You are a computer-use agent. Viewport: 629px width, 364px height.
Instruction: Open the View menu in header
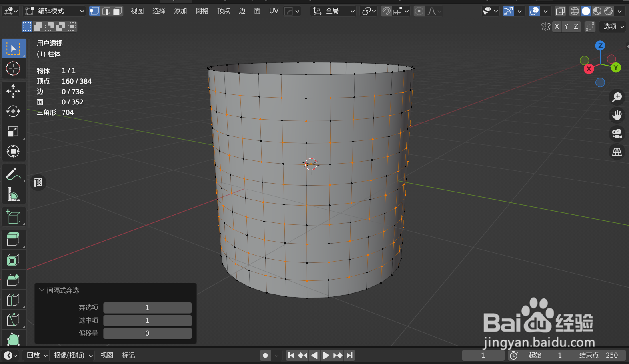(137, 11)
